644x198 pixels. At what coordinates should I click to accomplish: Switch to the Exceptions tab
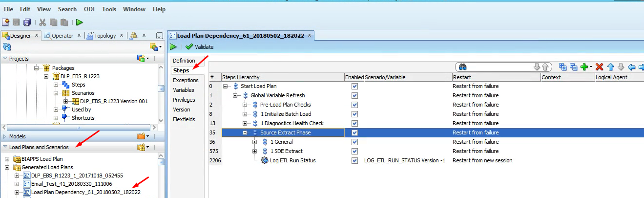click(x=186, y=80)
